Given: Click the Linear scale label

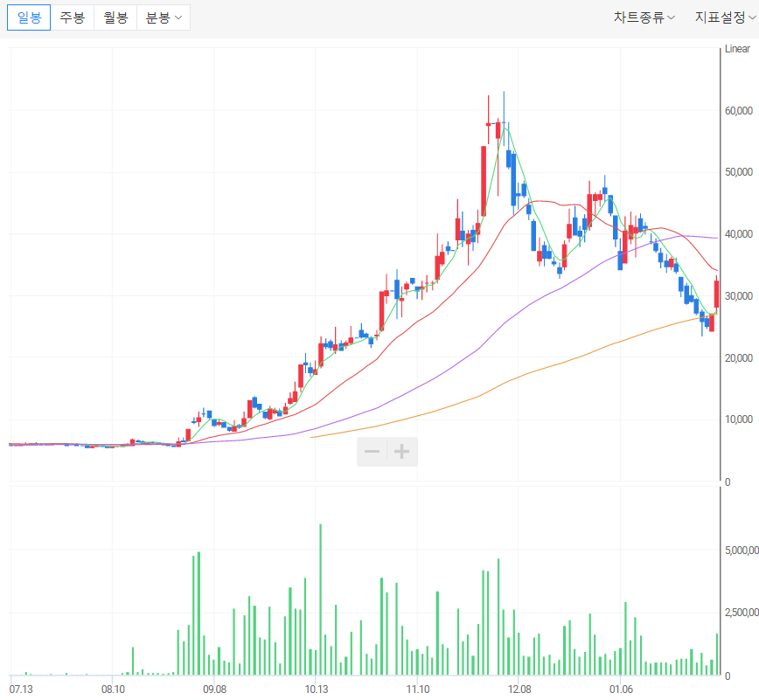Looking at the screenshot, I should (737, 49).
